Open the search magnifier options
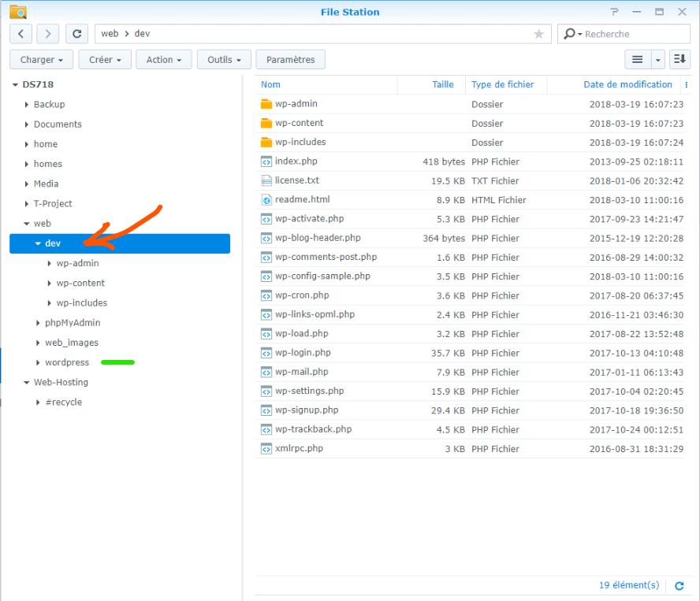 pyautogui.click(x=573, y=34)
